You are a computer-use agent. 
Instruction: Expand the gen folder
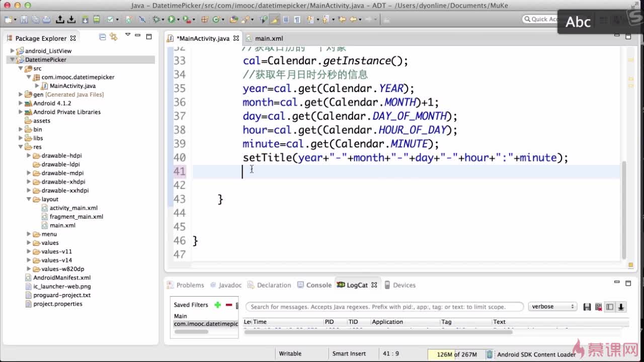(21, 95)
